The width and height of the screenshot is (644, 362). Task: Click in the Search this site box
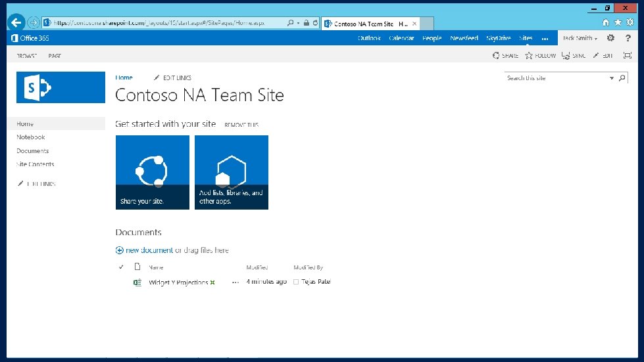coord(556,78)
